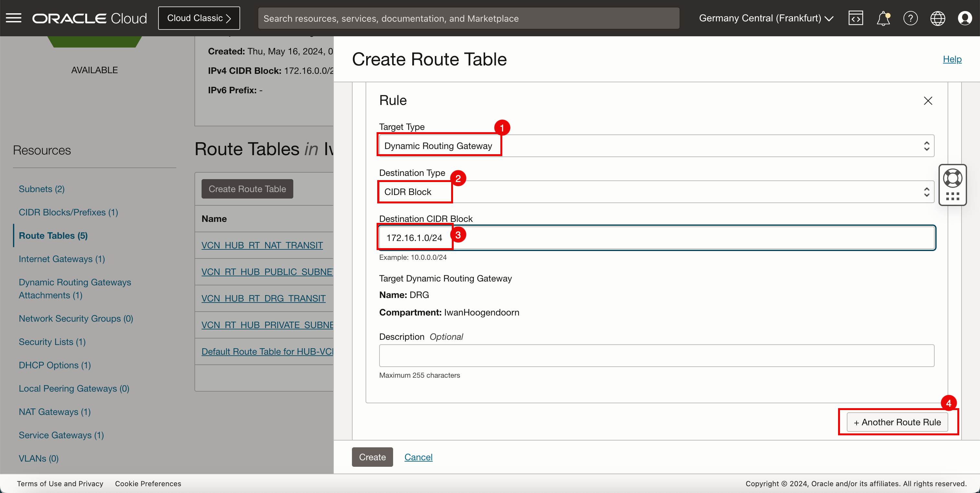
Task: Select the Route Tables sidebar item
Action: [53, 235]
